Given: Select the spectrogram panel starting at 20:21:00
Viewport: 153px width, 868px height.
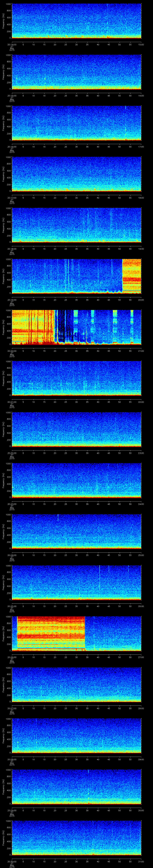Looking at the screenshot, I should pyautogui.click(x=76, y=378).
